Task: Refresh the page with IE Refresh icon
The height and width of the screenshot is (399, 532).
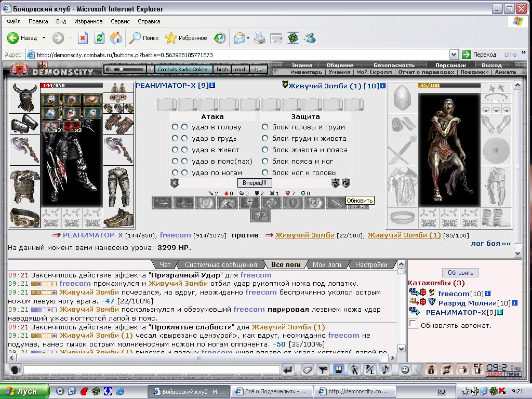Action: [x=99, y=38]
